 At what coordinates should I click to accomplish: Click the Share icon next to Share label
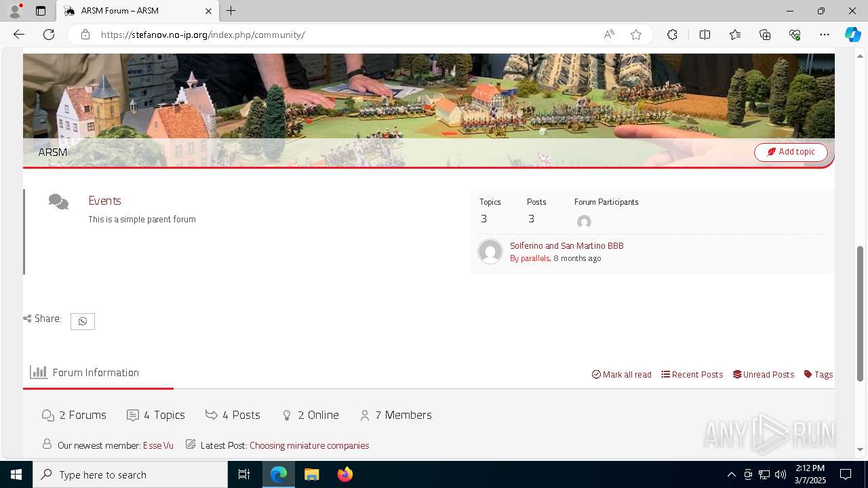(x=27, y=319)
